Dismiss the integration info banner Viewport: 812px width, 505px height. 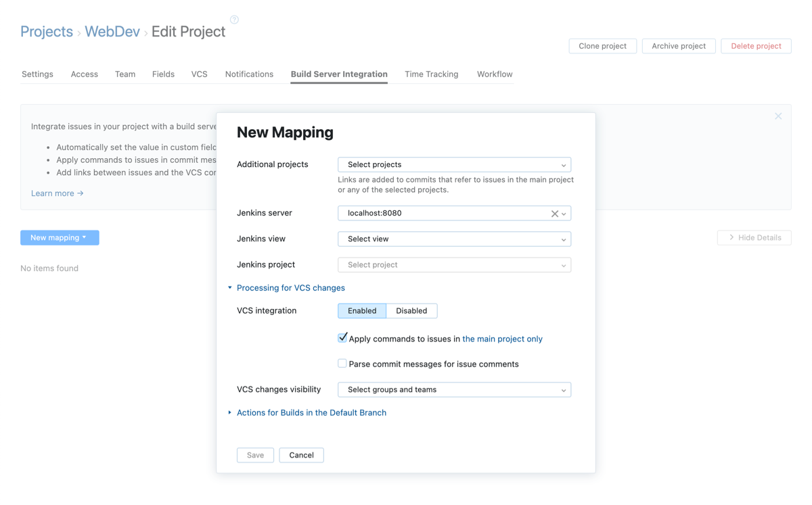778,116
